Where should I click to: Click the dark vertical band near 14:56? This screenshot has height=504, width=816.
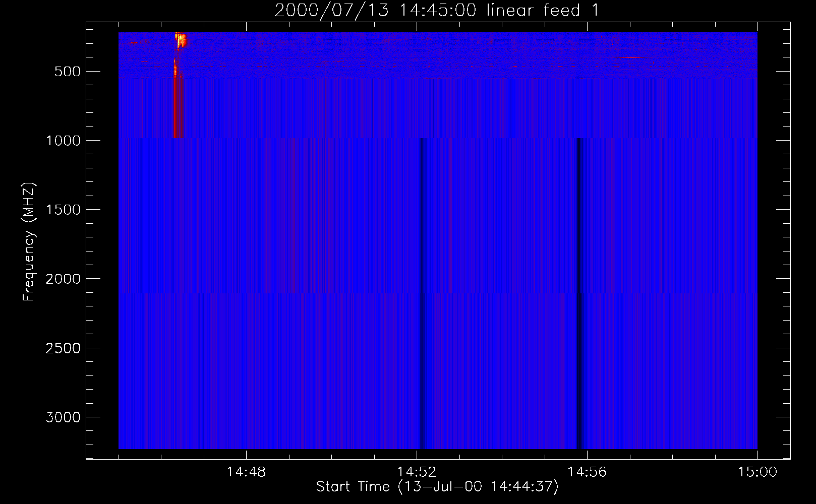click(579, 293)
